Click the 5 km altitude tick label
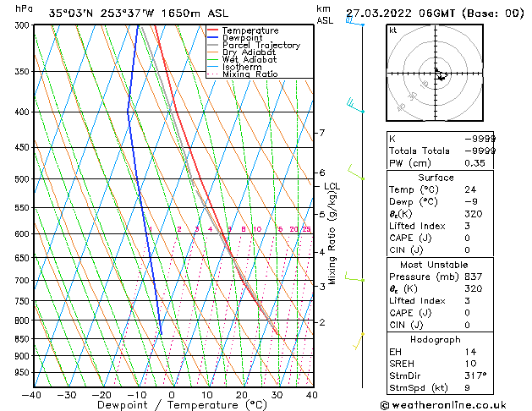Screen dimensions: 532x411 point(322,214)
